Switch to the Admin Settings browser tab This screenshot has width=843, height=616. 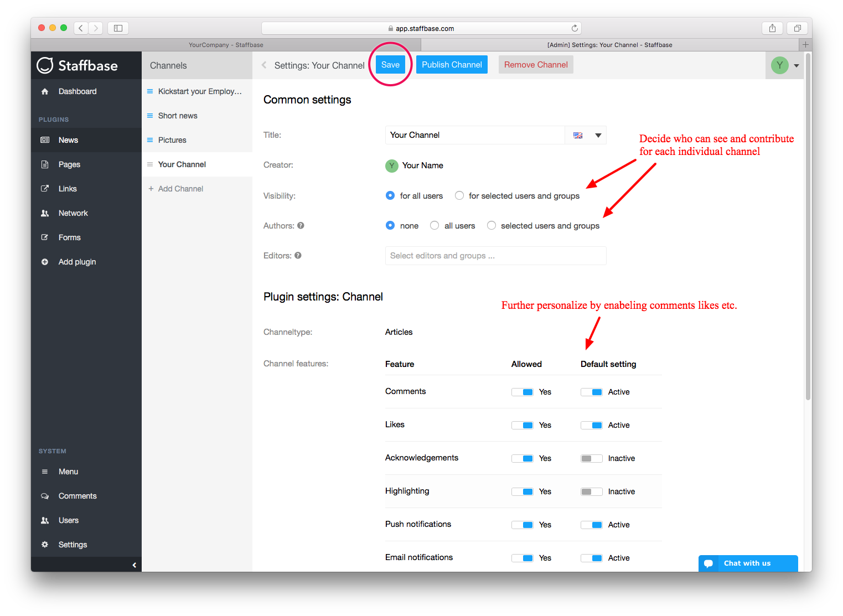tap(609, 44)
